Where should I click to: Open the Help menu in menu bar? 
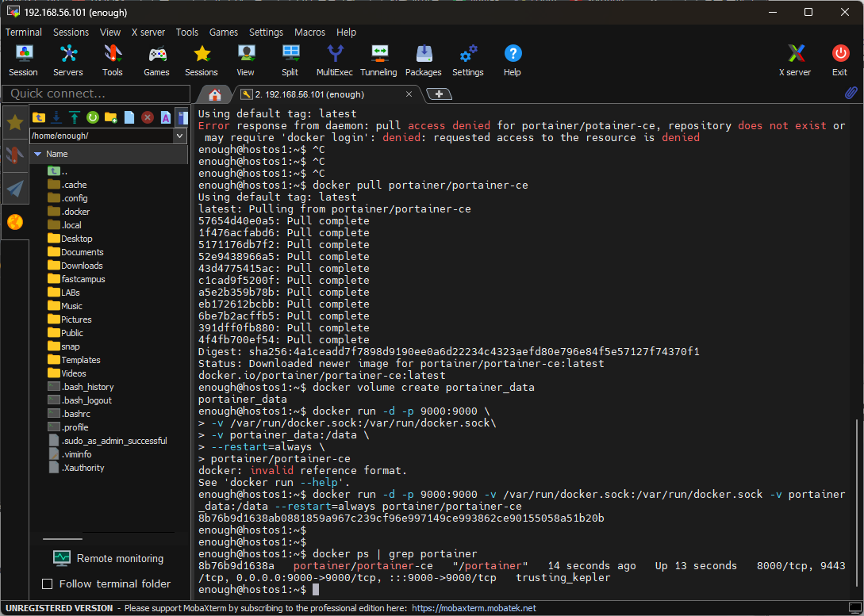[x=346, y=32]
